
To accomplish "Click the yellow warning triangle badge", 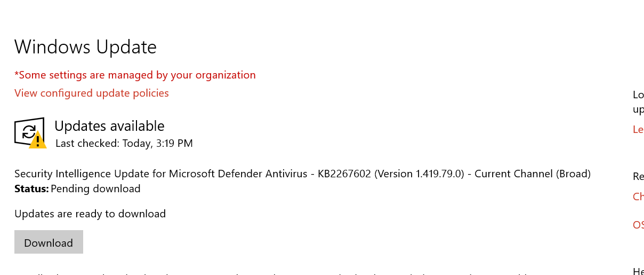I will [x=37, y=141].
